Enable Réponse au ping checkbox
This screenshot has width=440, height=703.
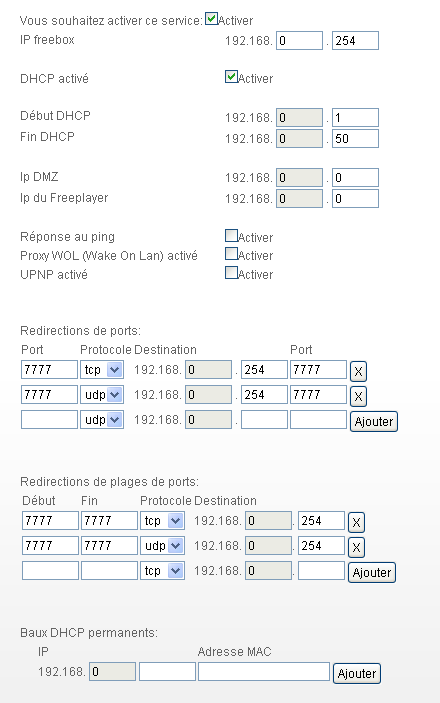[231, 235]
